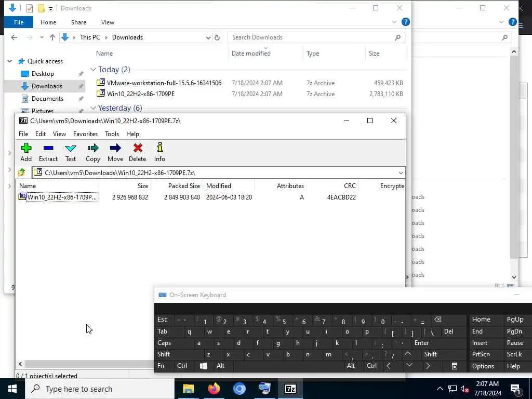The image size is (532, 399).
Task: Open the Favorites menu in 7-Zip
Action: coord(86,134)
